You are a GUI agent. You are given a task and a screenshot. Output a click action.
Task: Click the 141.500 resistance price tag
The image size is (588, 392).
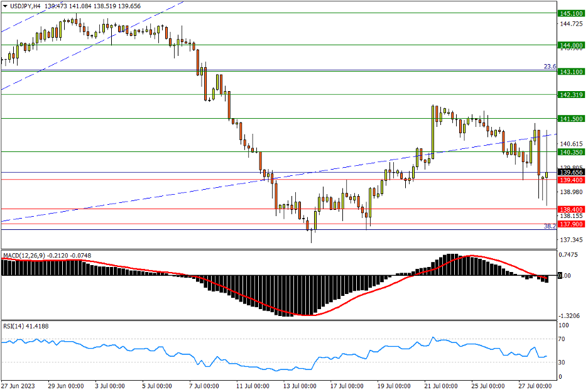pos(572,119)
